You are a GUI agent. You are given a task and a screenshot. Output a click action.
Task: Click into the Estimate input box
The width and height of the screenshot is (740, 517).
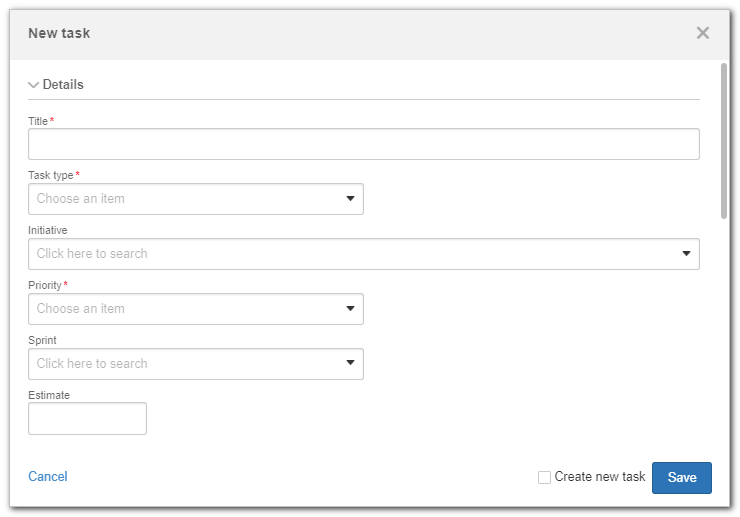coord(87,418)
